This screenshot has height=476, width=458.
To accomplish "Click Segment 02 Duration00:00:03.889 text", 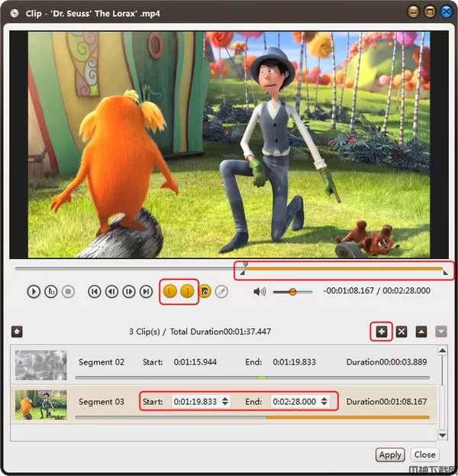I will pos(386,362).
